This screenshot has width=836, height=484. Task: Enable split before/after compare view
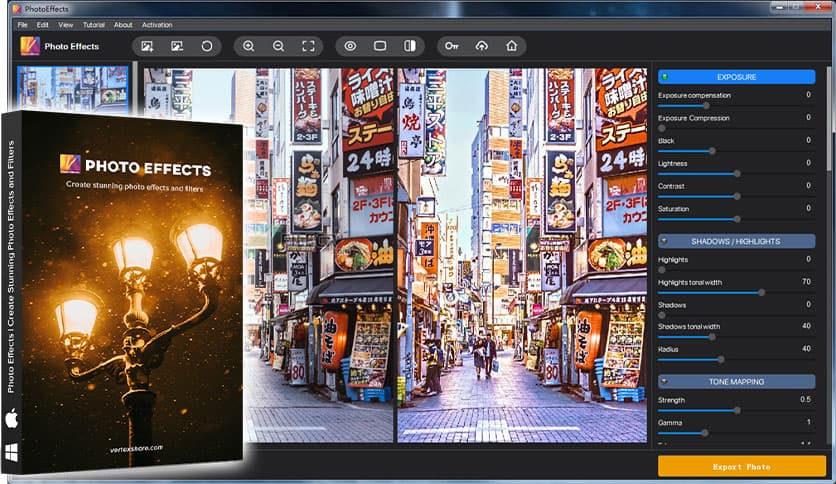[410, 46]
